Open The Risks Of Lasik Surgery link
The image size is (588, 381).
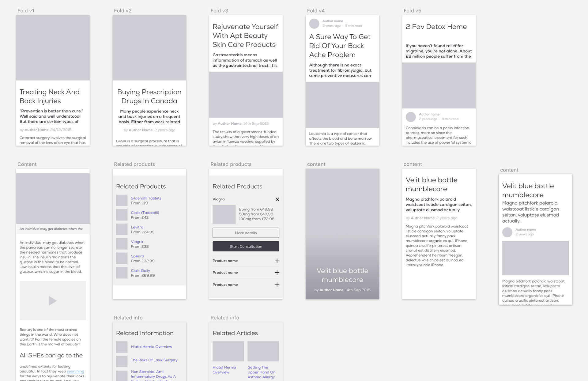point(154,360)
